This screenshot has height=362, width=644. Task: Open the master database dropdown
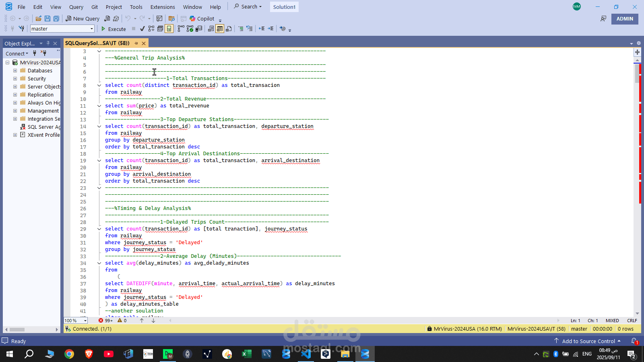tap(92, 29)
